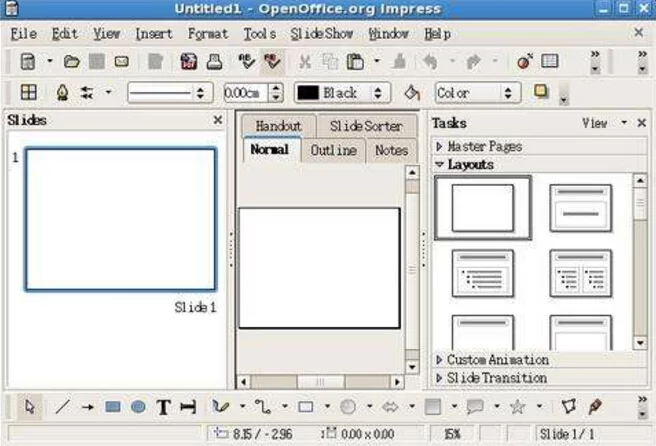Select the Rectangle drawing tool

pos(113,408)
